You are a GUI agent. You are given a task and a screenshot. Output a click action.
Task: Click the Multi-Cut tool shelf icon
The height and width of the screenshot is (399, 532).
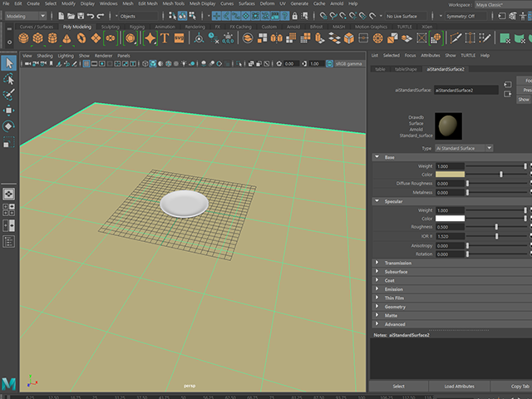coord(456,38)
